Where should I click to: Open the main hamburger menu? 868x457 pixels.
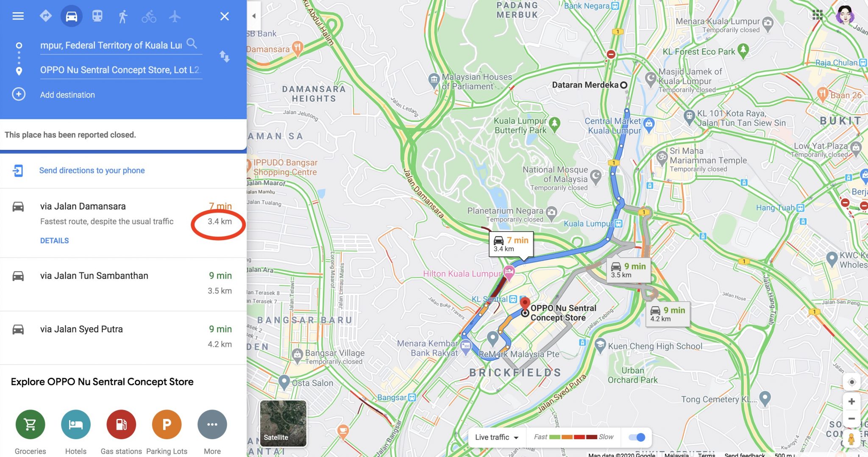click(x=18, y=16)
